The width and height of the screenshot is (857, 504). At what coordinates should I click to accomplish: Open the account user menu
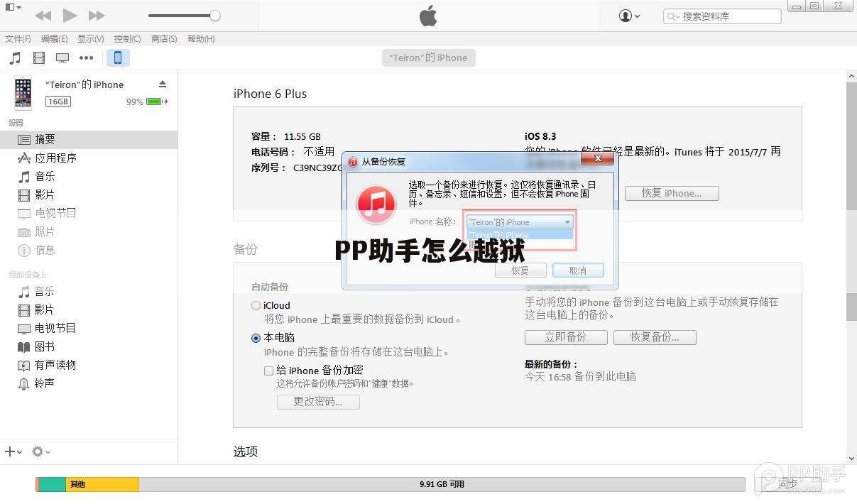pyautogui.click(x=629, y=16)
